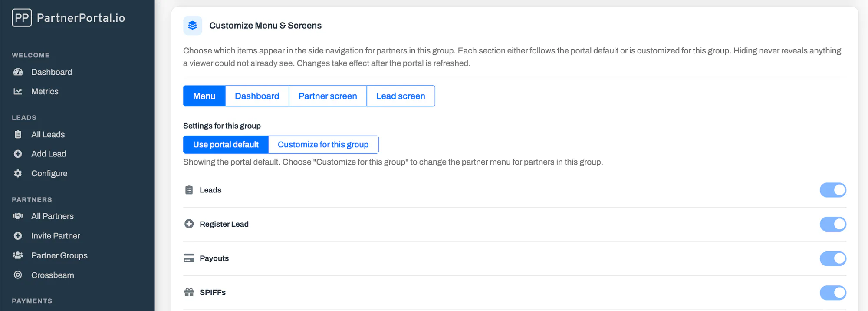This screenshot has width=868, height=311.
Task: Click the 'Showing the portal default' hint text
Action: click(393, 162)
